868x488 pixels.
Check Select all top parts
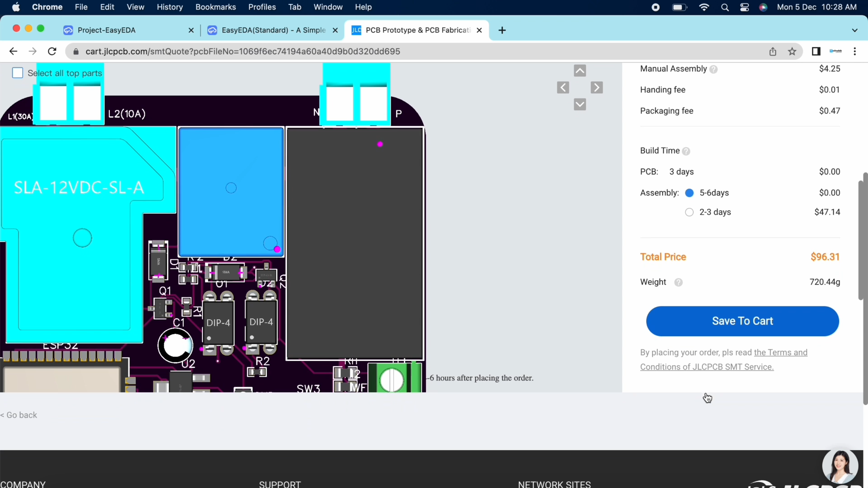(18, 73)
